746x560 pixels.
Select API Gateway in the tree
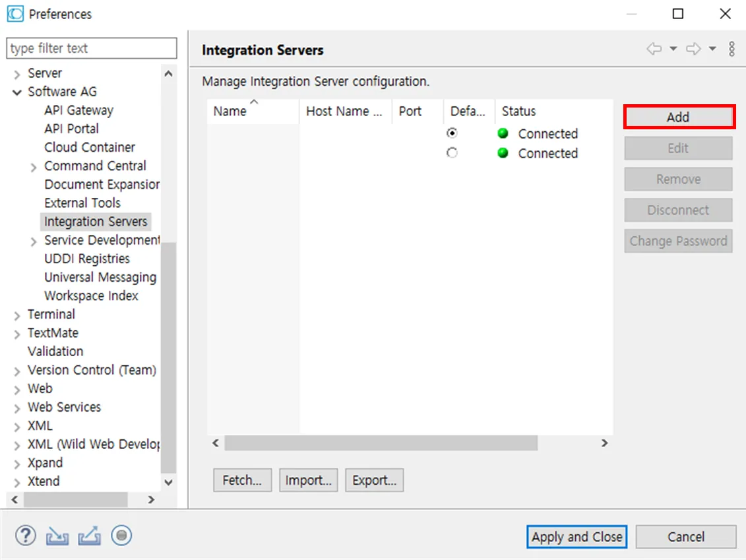[x=79, y=110]
